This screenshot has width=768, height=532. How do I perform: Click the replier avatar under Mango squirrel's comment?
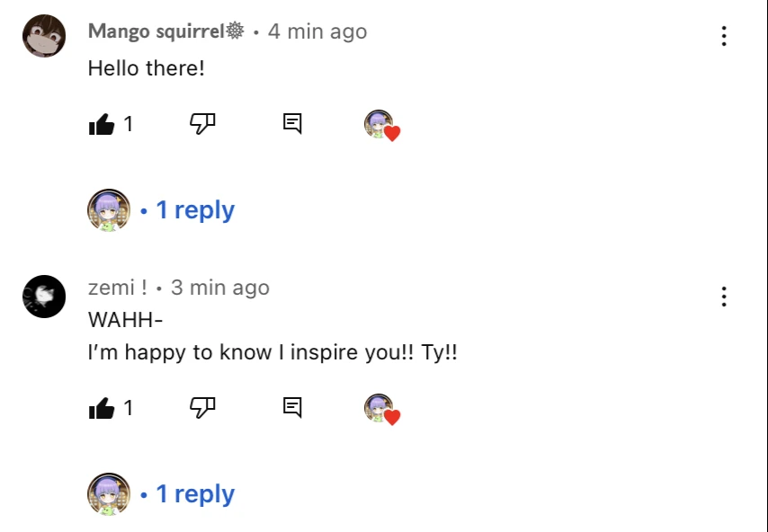(108, 209)
